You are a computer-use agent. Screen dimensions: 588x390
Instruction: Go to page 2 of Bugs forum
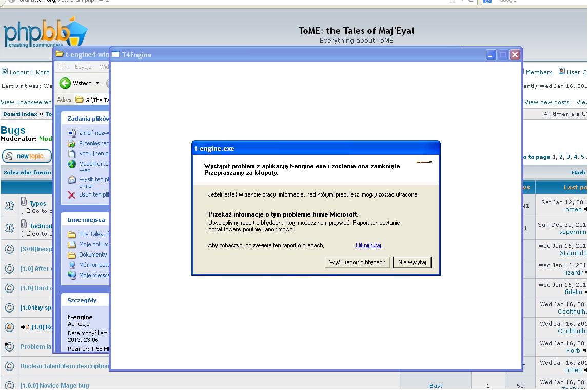click(562, 157)
